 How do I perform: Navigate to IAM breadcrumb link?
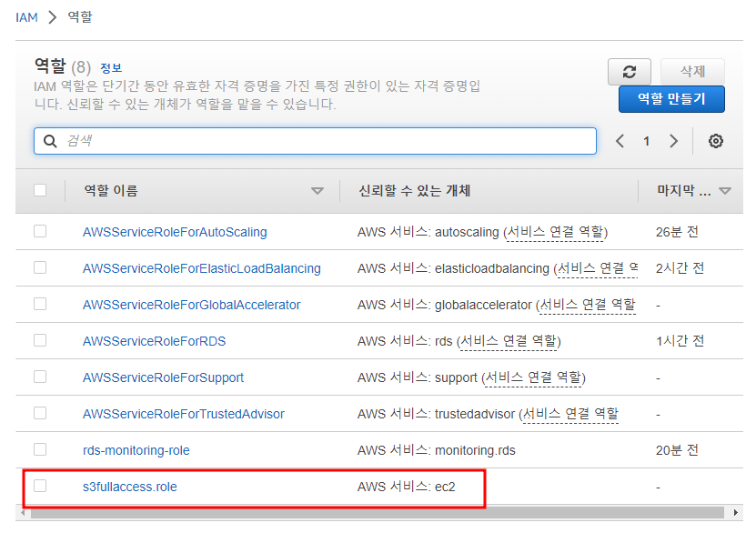[x=26, y=17]
